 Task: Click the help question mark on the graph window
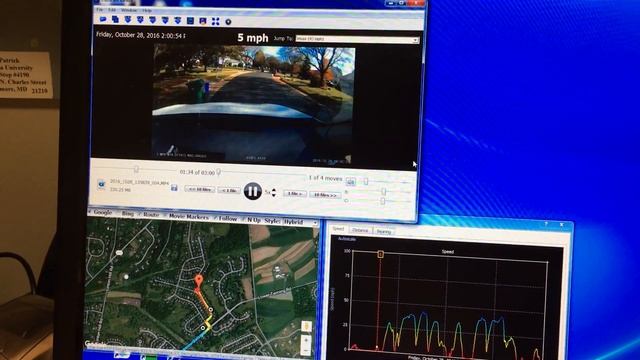coord(546,224)
